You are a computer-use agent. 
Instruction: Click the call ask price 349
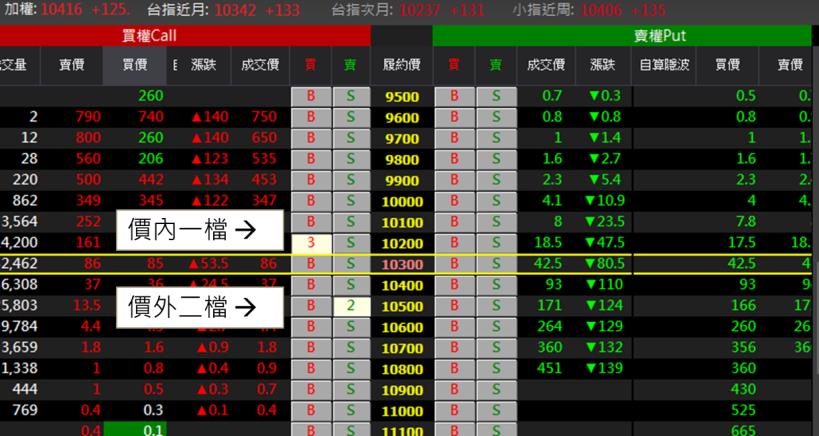pyautogui.click(x=88, y=201)
